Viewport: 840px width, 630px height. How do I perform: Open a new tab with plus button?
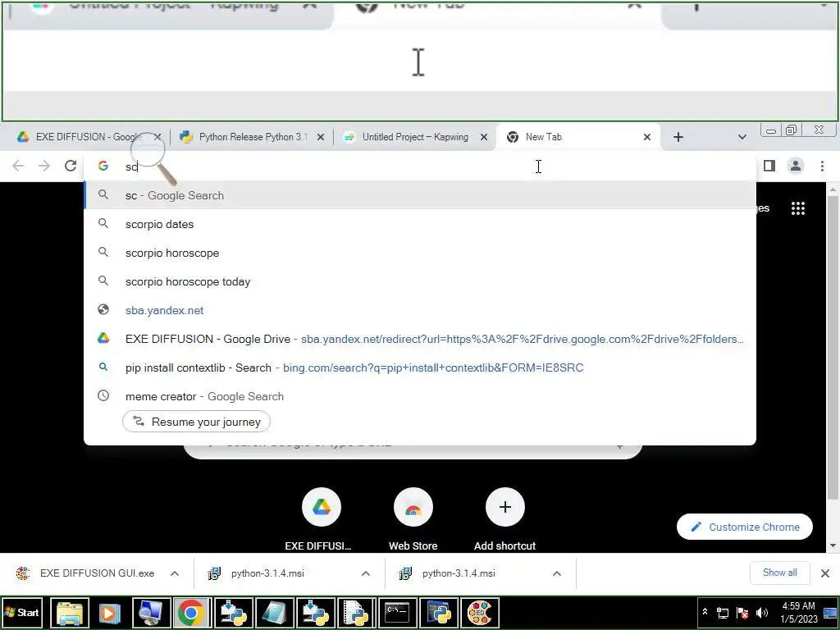[678, 137]
